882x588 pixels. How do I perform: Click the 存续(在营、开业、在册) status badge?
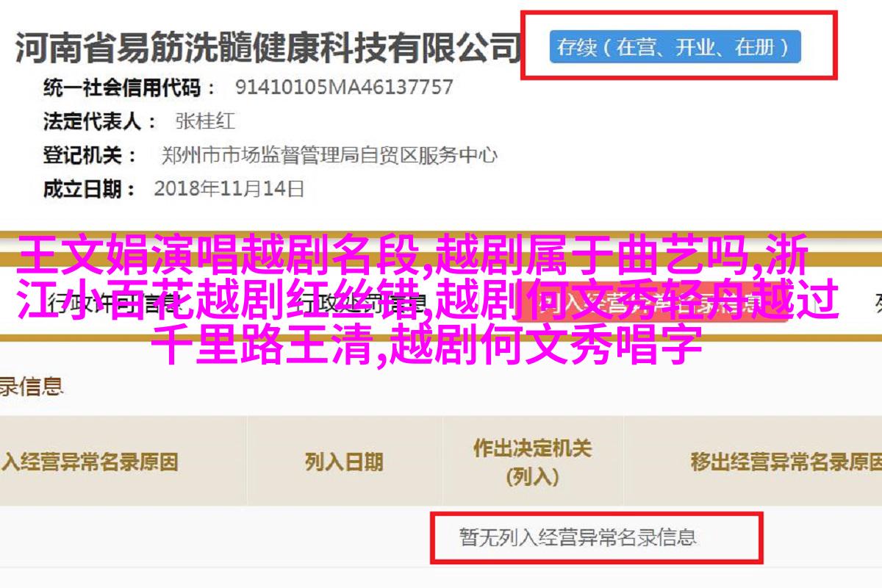coord(675,48)
